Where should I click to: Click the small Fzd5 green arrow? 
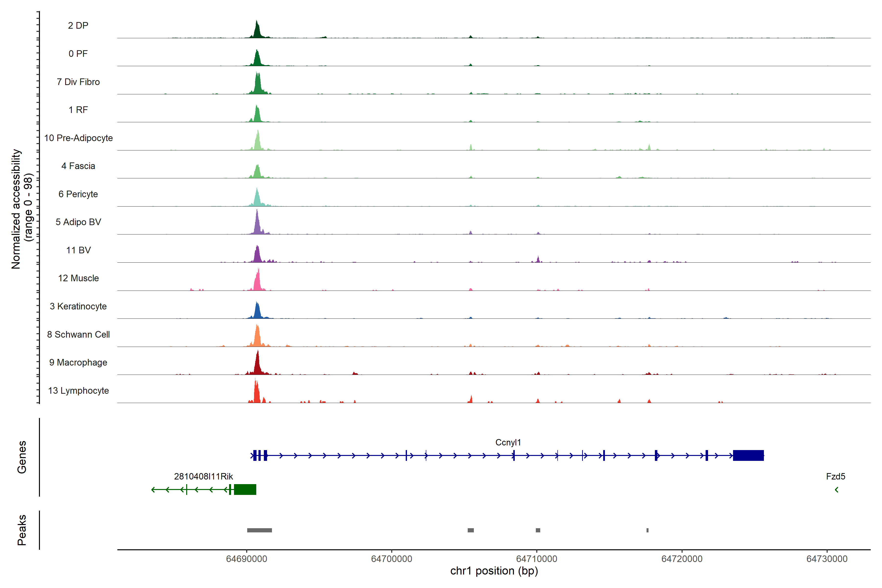836,490
